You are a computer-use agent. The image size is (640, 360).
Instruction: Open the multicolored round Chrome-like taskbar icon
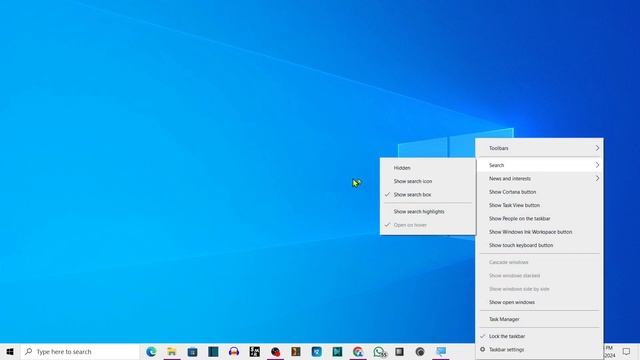[x=358, y=351]
